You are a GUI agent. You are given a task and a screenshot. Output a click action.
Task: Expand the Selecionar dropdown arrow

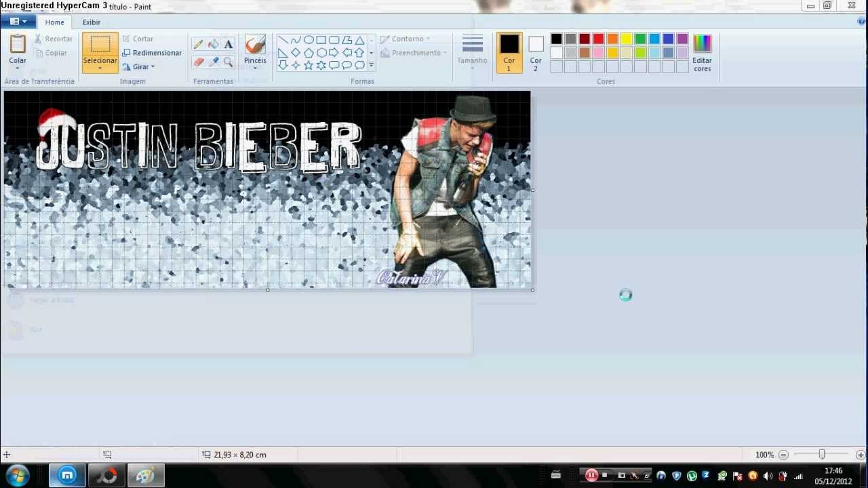[100, 68]
